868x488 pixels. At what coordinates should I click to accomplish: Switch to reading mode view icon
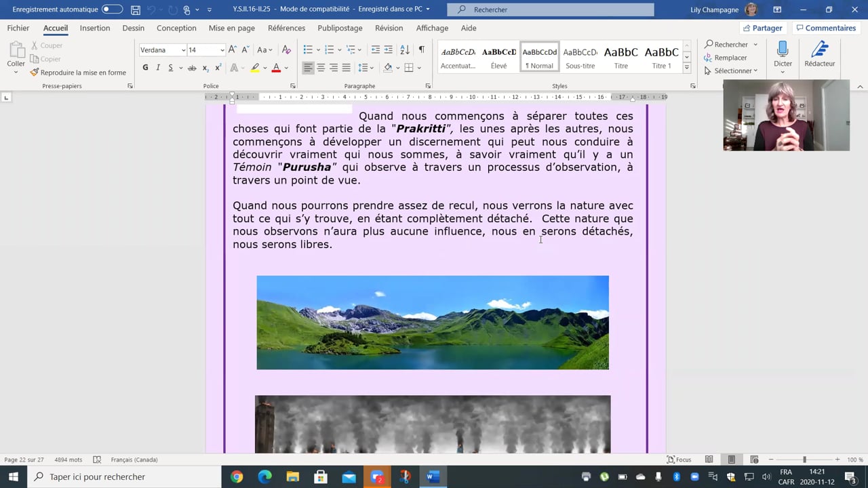[x=709, y=460]
